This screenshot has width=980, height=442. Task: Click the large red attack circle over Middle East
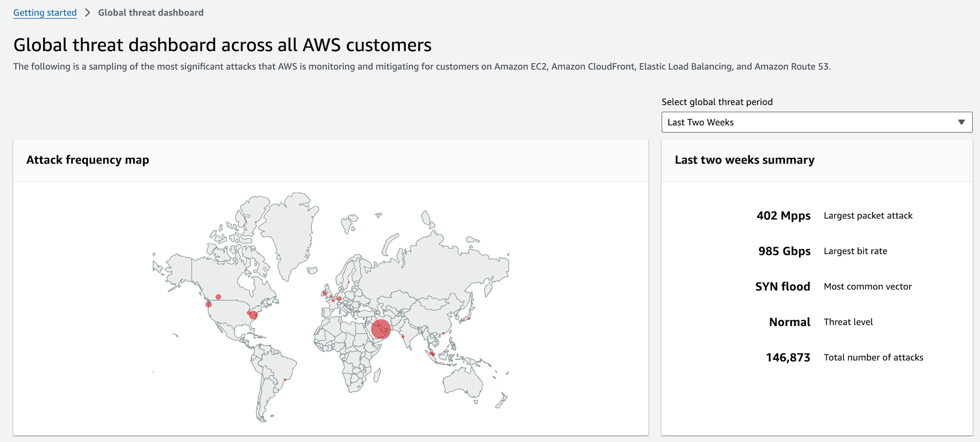click(x=381, y=329)
